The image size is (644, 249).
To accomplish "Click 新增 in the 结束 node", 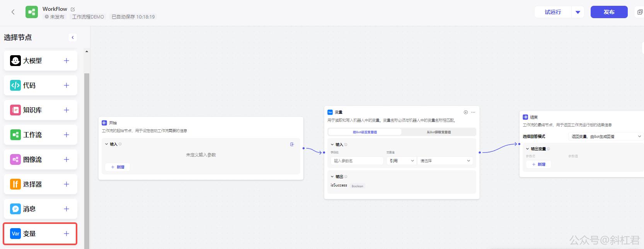I will [x=539, y=164].
